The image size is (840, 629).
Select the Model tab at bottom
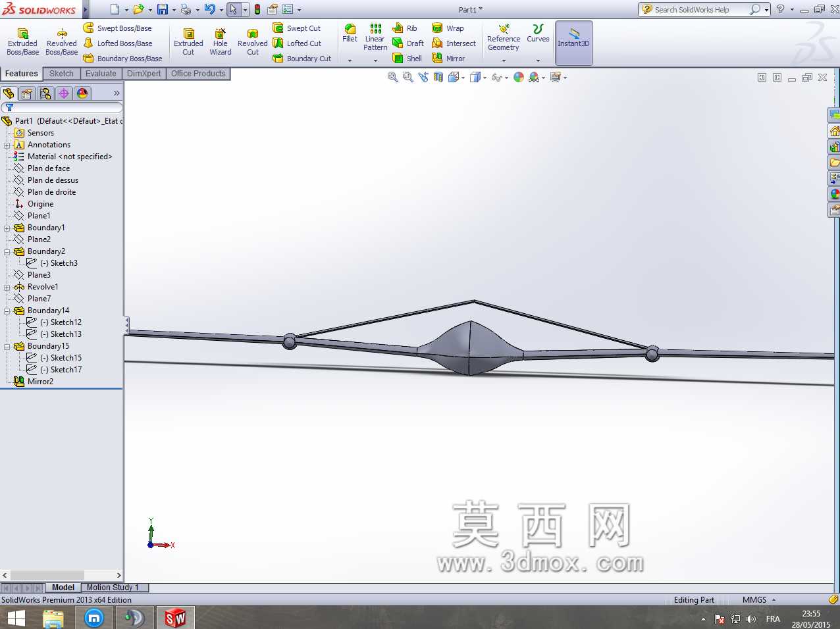(x=63, y=588)
